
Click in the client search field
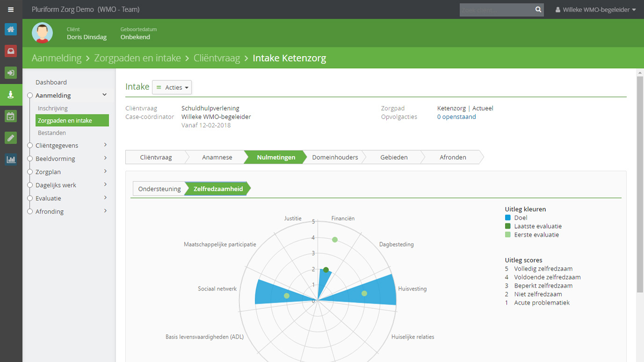497,9
